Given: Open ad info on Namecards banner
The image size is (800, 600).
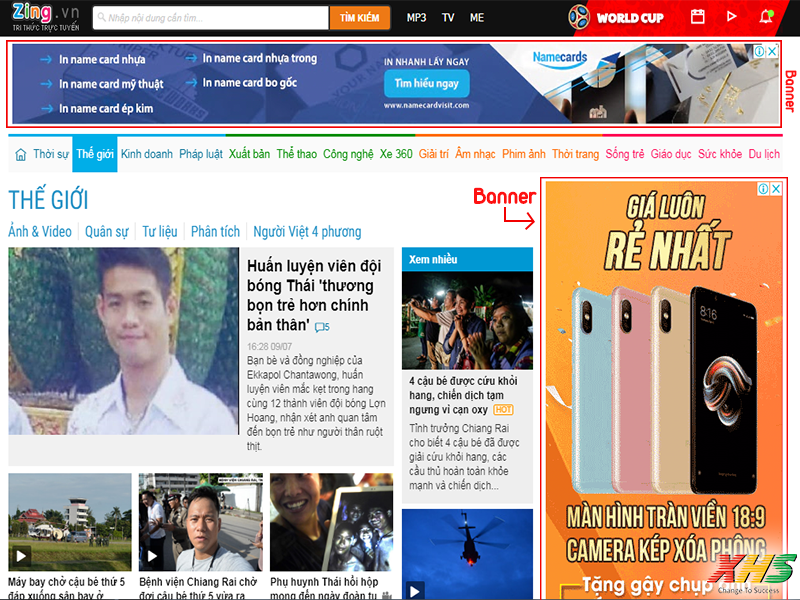Looking at the screenshot, I should click(759, 51).
